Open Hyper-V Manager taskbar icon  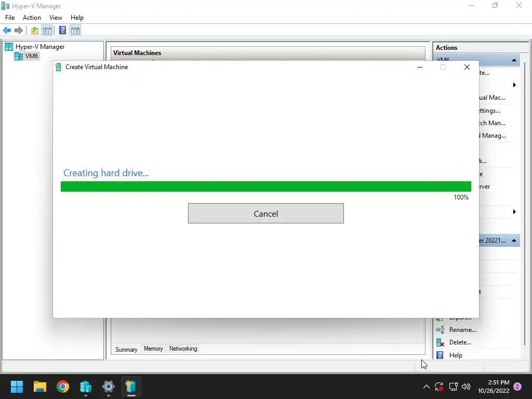[x=86, y=387]
